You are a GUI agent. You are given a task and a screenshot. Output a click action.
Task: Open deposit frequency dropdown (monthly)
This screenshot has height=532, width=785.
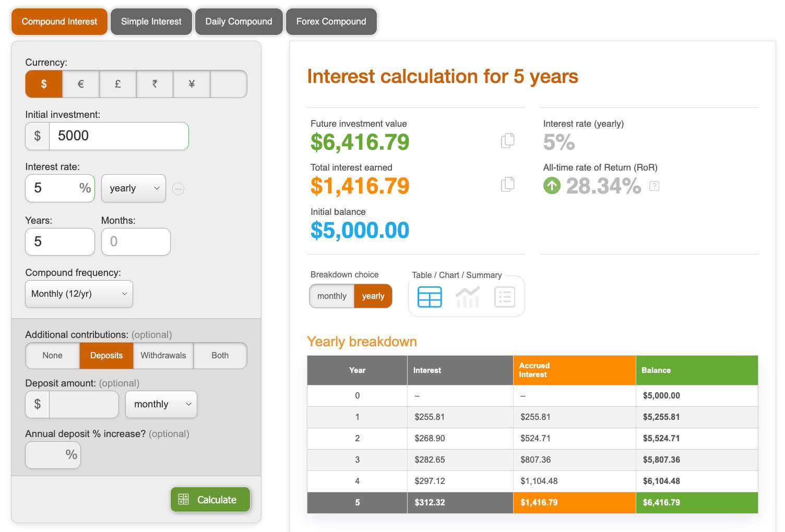pyautogui.click(x=161, y=404)
